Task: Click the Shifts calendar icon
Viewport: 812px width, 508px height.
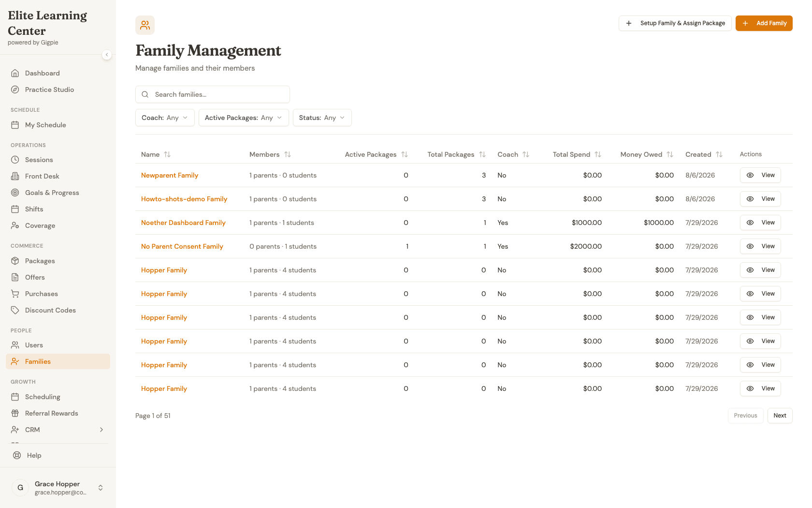Action: pos(15,209)
